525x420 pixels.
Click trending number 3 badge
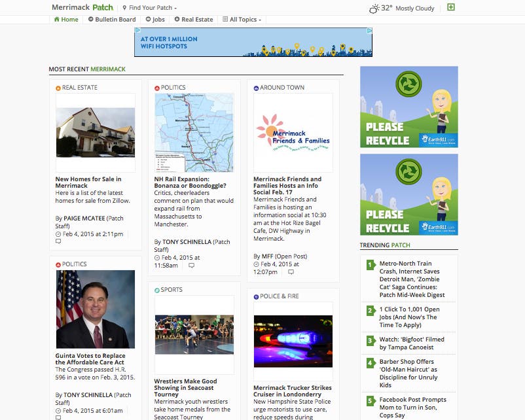point(371,341)
